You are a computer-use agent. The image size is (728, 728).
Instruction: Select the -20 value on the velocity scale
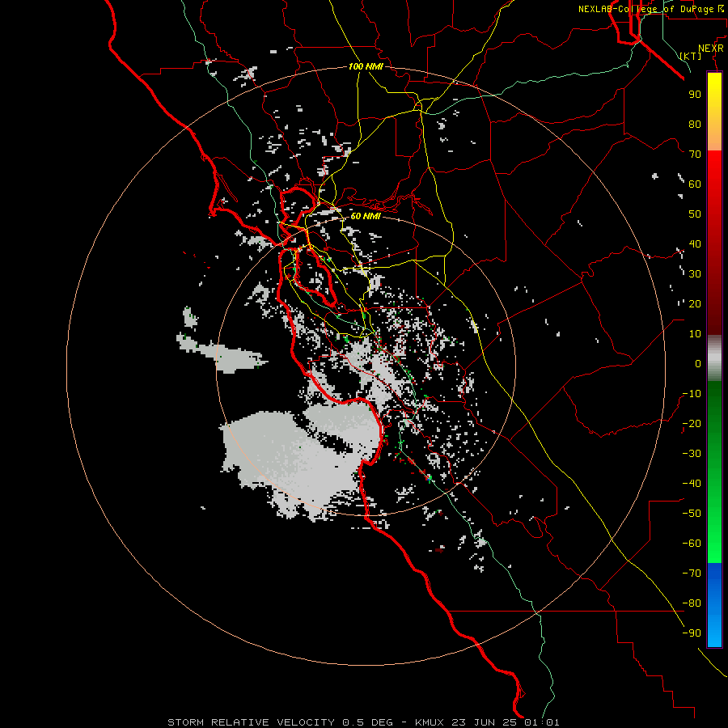(692, 423)
